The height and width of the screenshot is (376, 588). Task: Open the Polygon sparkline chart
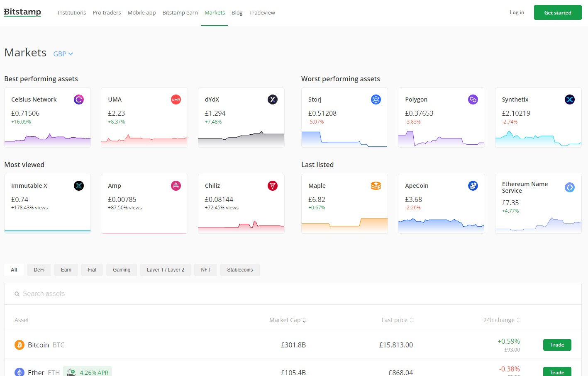coord(442,139)
